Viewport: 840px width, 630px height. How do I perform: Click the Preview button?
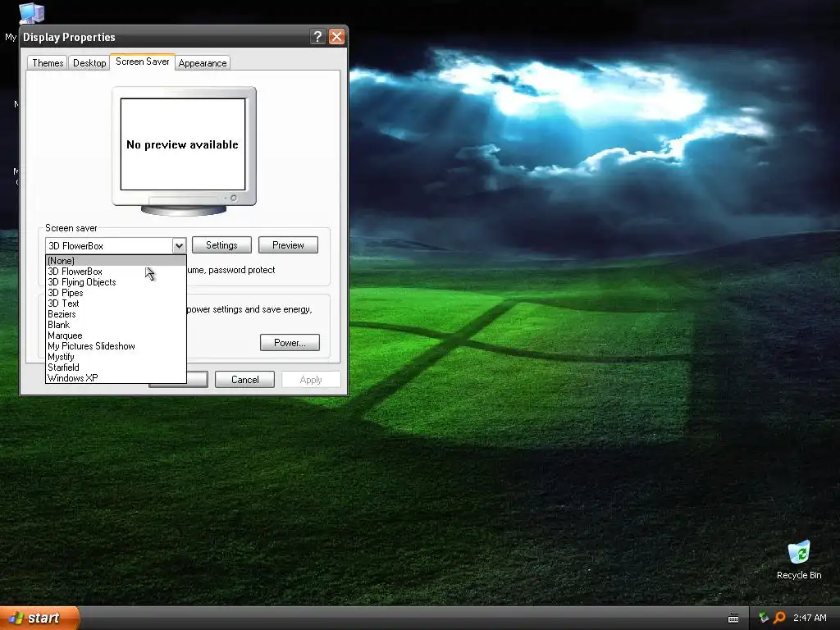click(x=288, y=245)
